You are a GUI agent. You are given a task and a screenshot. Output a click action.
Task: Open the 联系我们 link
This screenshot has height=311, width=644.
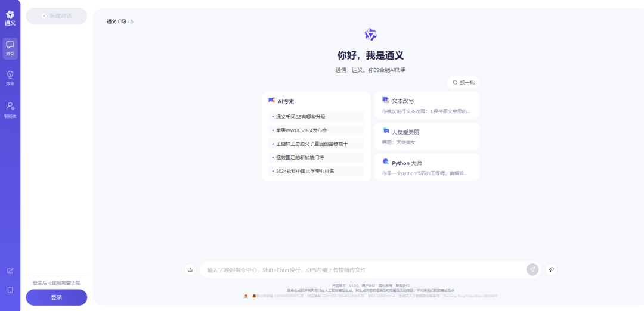402,285
